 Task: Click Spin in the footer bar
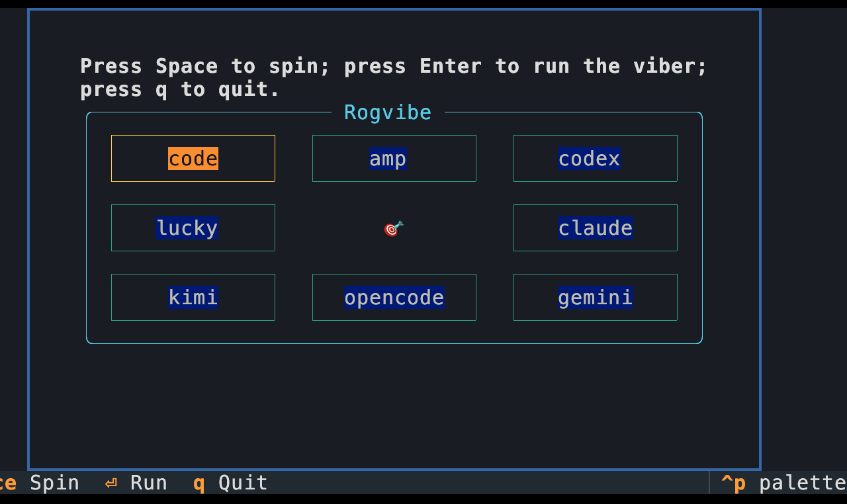(x=54, y=483)
